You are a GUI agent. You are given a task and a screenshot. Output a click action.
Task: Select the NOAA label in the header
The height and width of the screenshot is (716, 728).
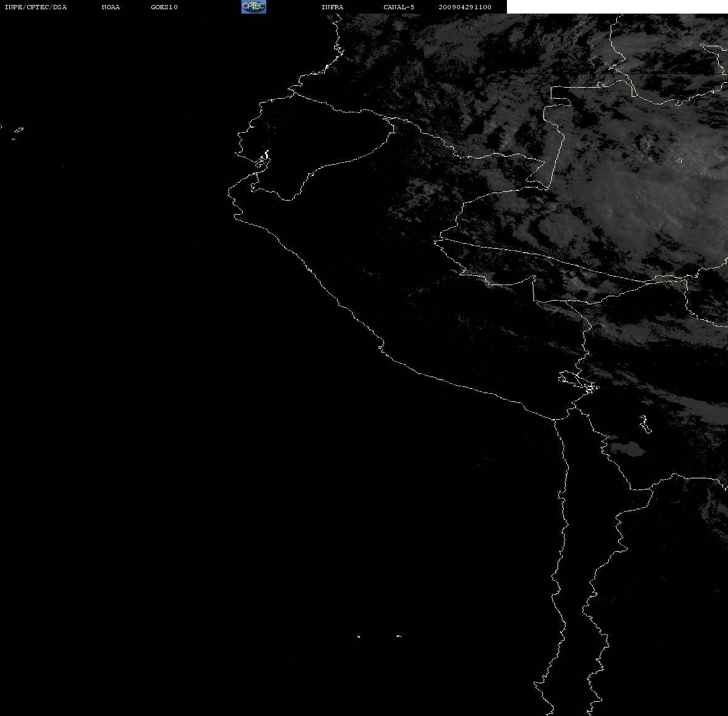[111, 7]
